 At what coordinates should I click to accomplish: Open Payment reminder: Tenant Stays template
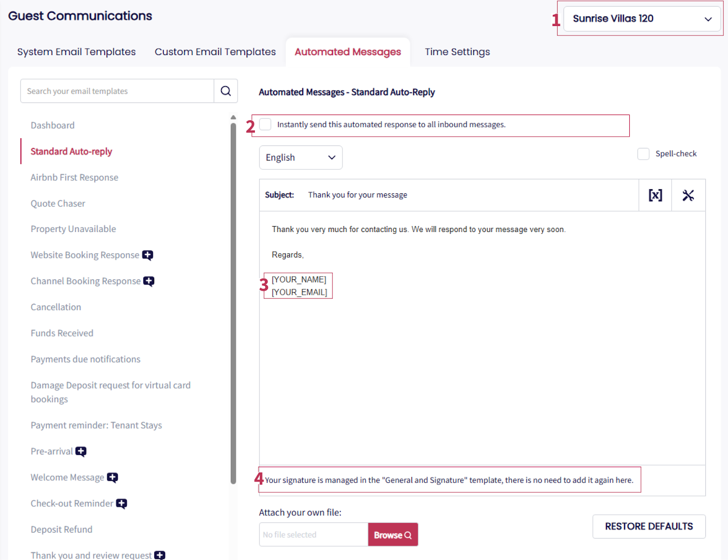pyautogui.click(x=96, y=425)
